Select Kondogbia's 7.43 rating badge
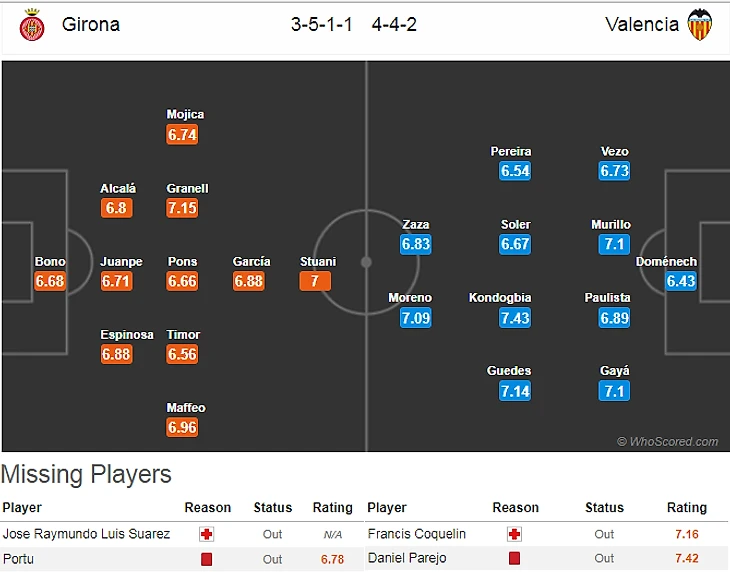The image size is (730, 572). point(515,317)
